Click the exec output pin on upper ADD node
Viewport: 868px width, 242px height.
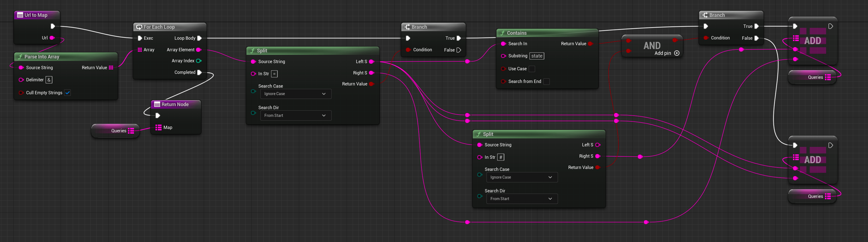tap(831, 26)
